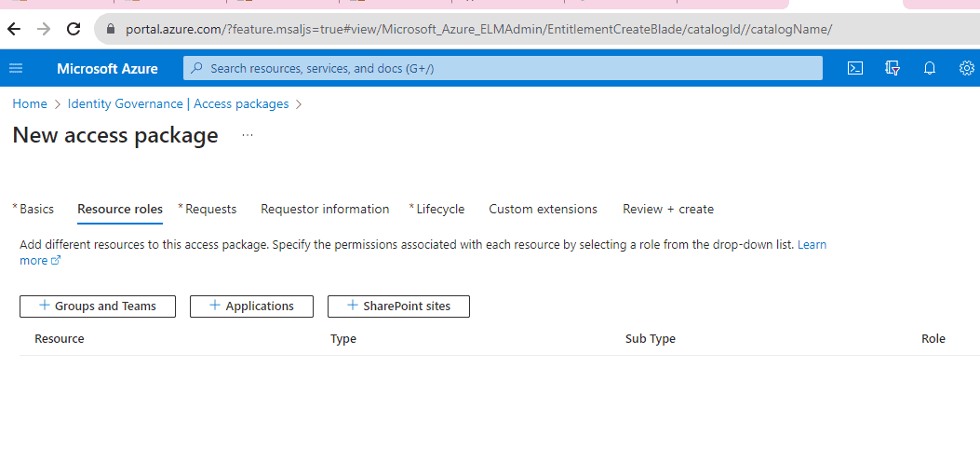
Task: Open the portal settings gear
Action: point(966,68)
